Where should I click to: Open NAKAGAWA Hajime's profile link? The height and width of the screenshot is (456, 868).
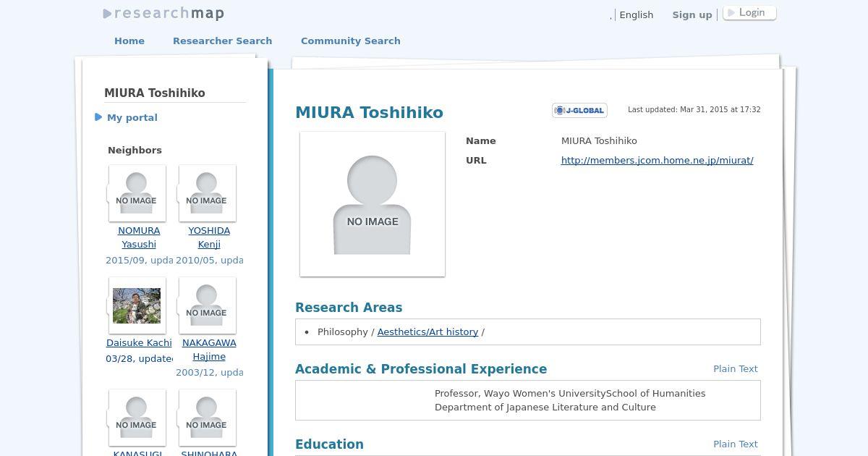click(x=209, y=350)
